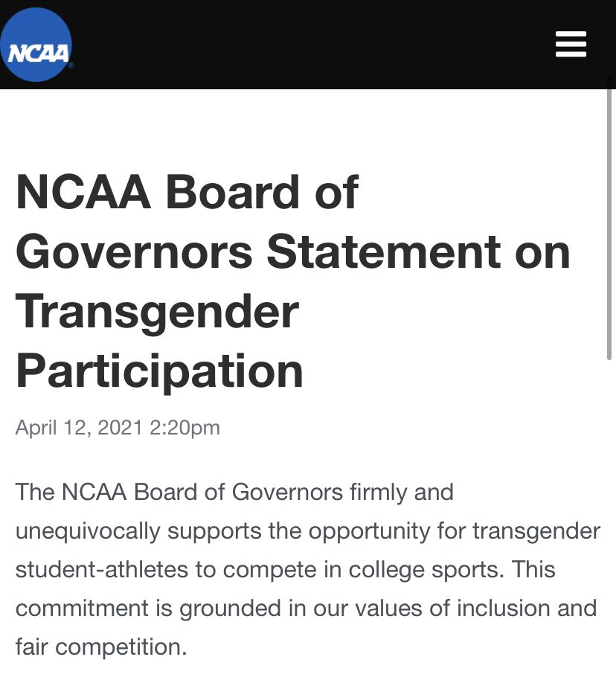616x683 pixels.
Task: Click the first headline line "NCAA Board of"
Action: (x=187, y=192)
